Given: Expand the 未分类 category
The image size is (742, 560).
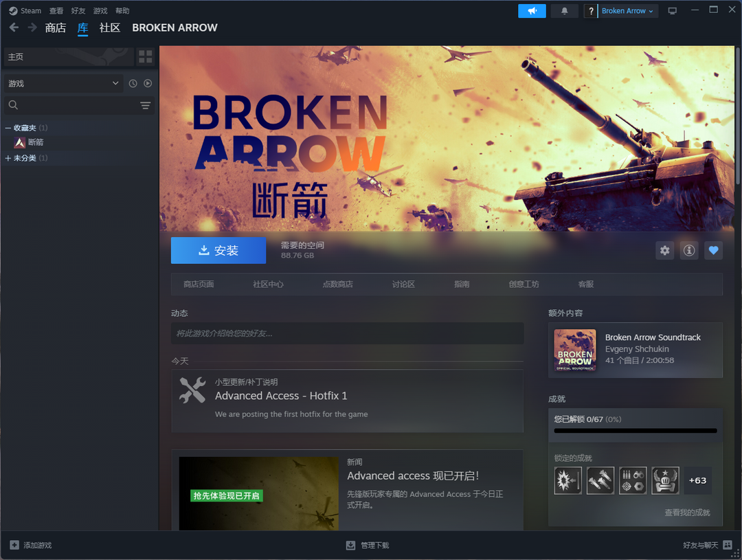Looking at the screenshot, I should [8, 158].
